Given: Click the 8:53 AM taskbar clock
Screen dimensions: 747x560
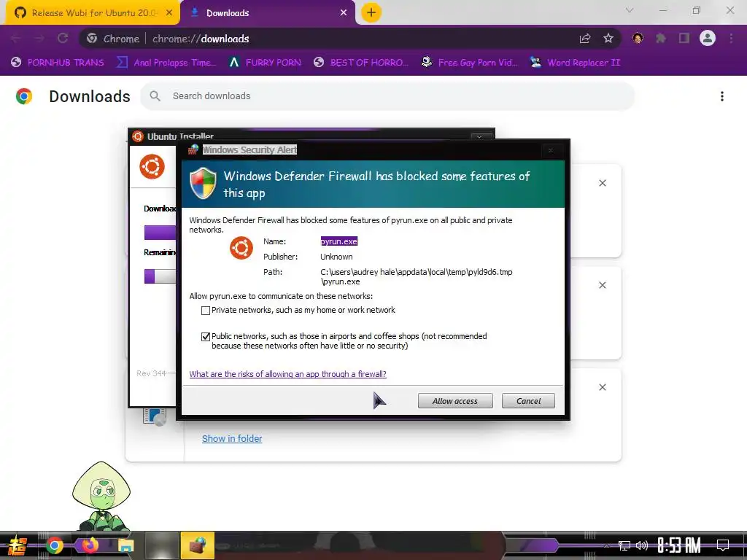Looking at the screenshot, I should pos(679,545).
